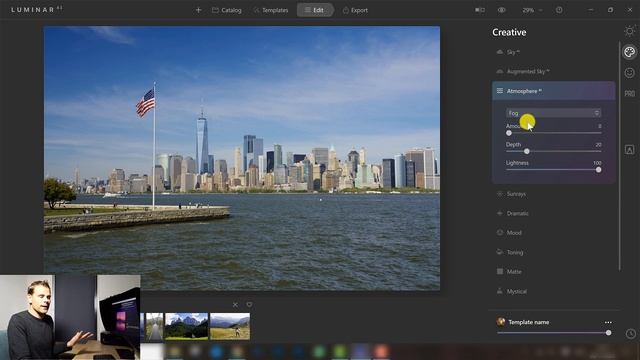The image size is (640, 360).
Task: Open the Fog type dropdown
Action: (553, 113)
